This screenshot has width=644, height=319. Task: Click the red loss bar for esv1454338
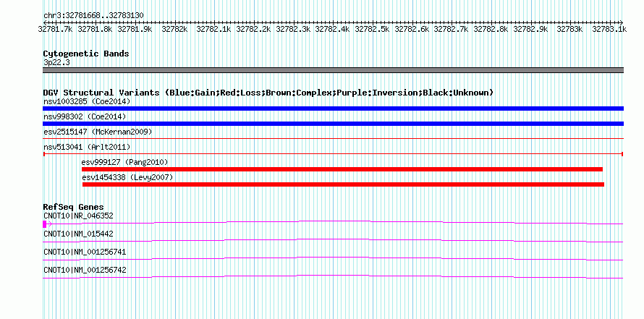(344, 184)
